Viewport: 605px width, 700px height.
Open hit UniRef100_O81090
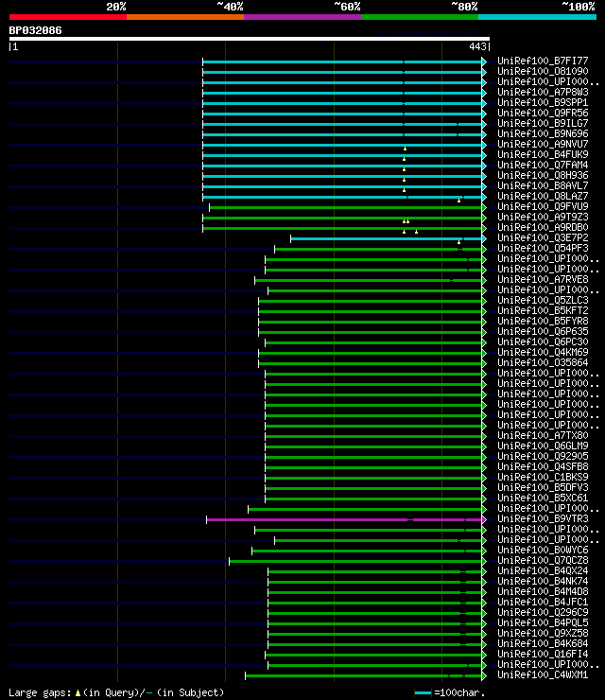coord(543,71)
